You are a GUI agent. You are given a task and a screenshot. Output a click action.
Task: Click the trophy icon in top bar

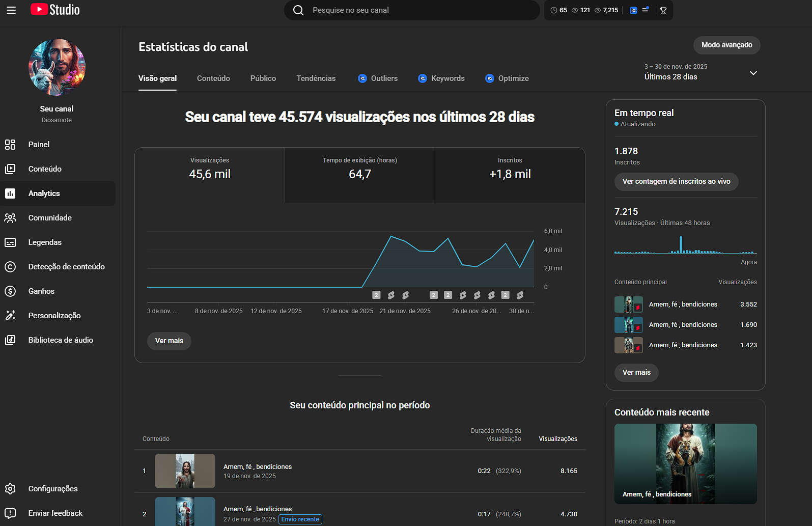pos(663,10)
